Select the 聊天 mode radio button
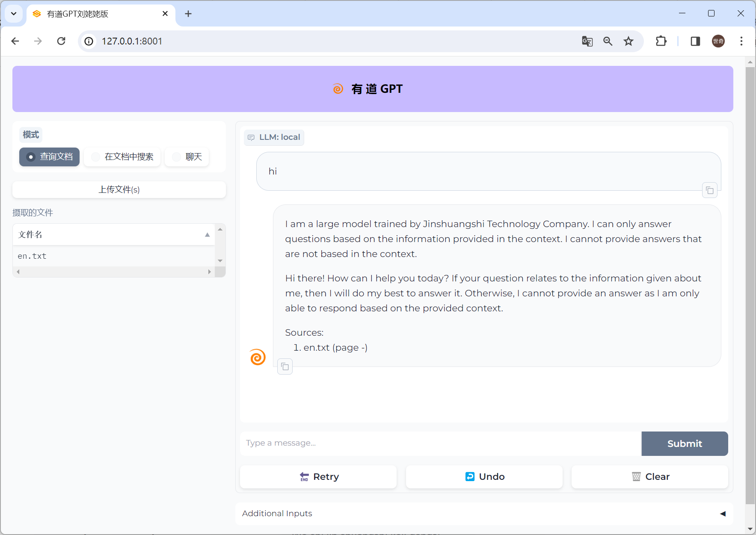This screenshot has width=756, height=535. tap(187, 157)
